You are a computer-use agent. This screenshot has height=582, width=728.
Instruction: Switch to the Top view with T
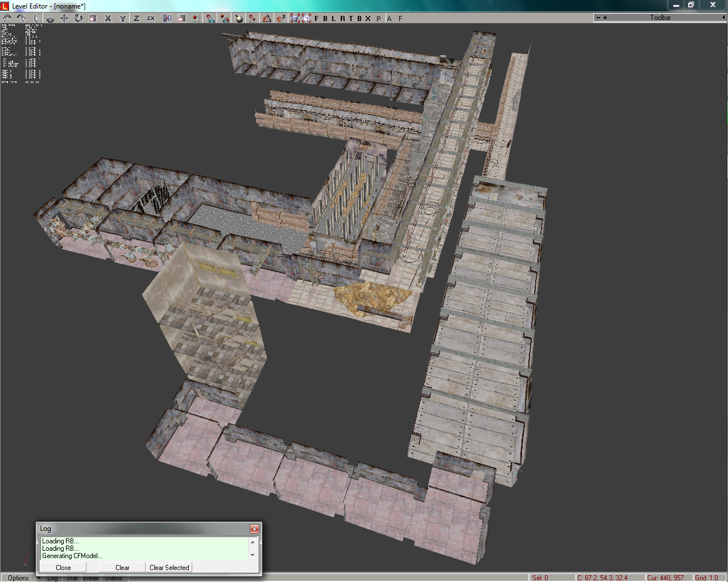point(351,18)
